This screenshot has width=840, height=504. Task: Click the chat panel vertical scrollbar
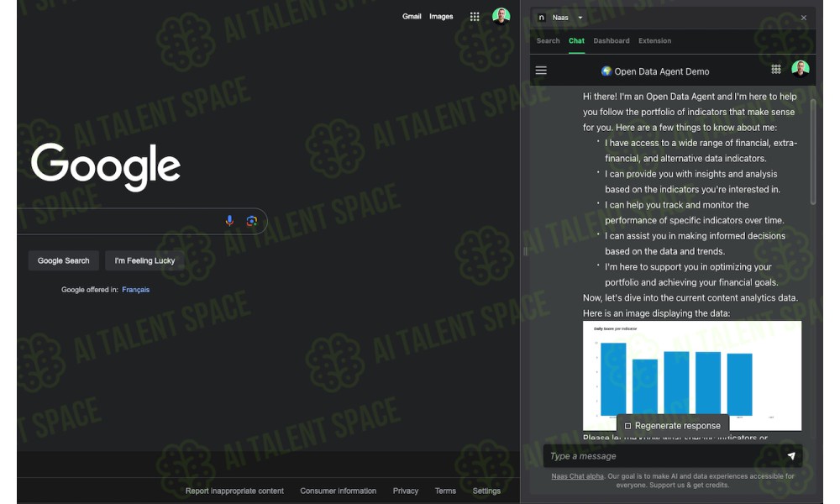[812, 152]
